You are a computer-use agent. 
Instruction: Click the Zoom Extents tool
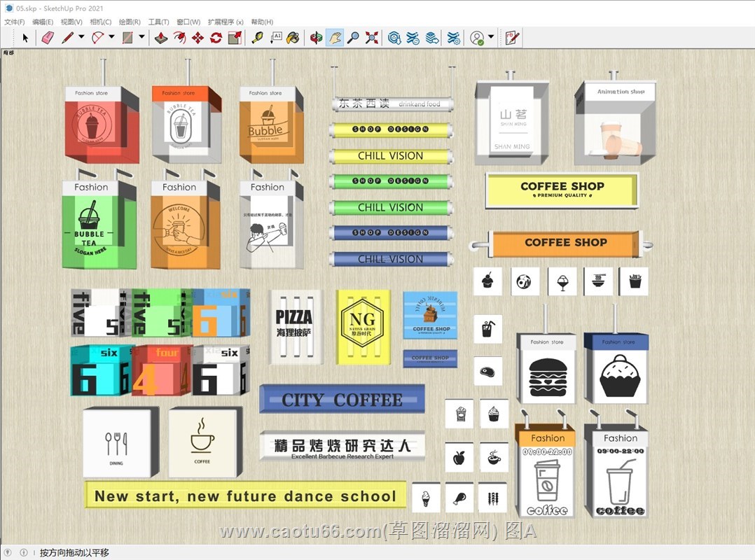coord(372,38)
